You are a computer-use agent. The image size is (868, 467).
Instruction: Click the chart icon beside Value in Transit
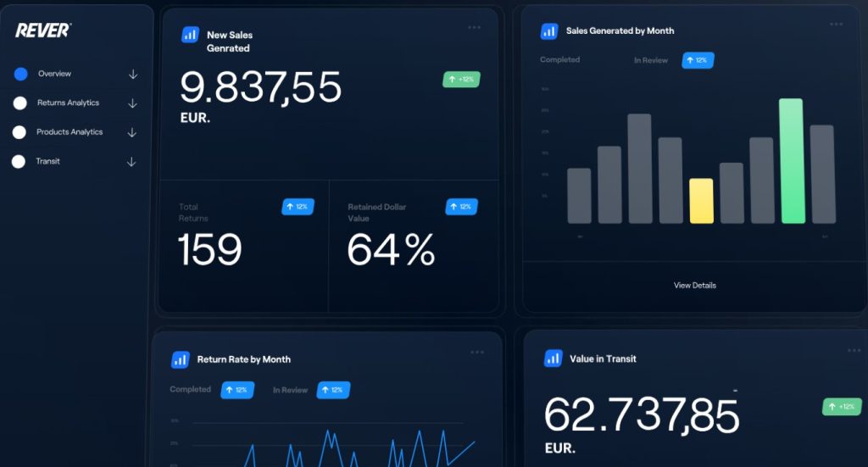553,359
